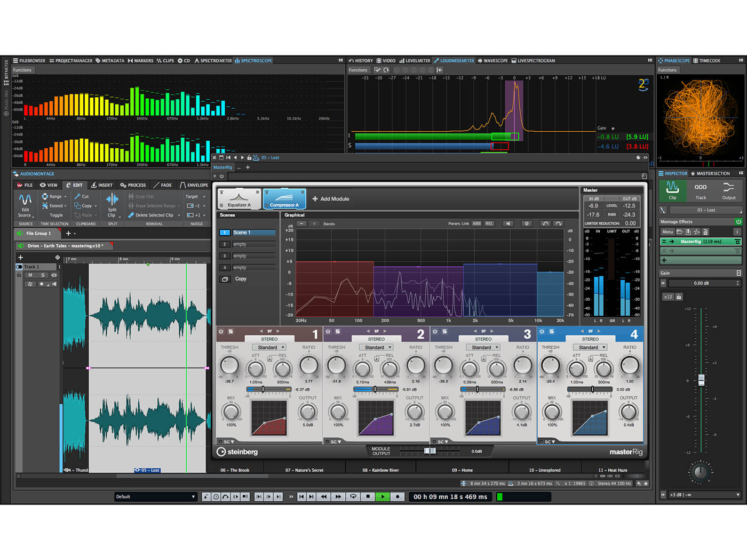Click the Copy button in the Scenes panel
Viewport: 747px width, 560px height.
pos(241,278)
